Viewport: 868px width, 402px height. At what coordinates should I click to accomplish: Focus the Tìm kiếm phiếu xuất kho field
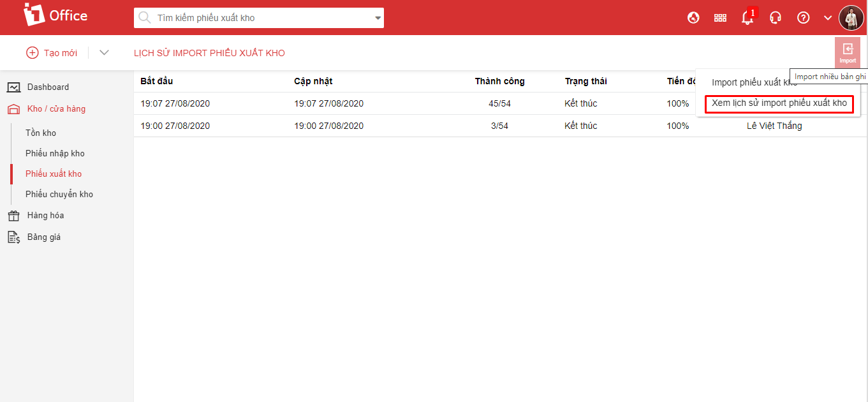[261, 18]
